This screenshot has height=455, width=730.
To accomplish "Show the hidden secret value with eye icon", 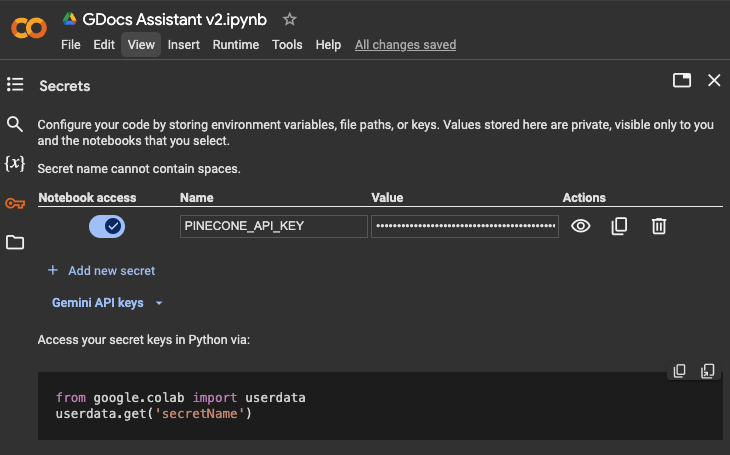I will (580, 226).
